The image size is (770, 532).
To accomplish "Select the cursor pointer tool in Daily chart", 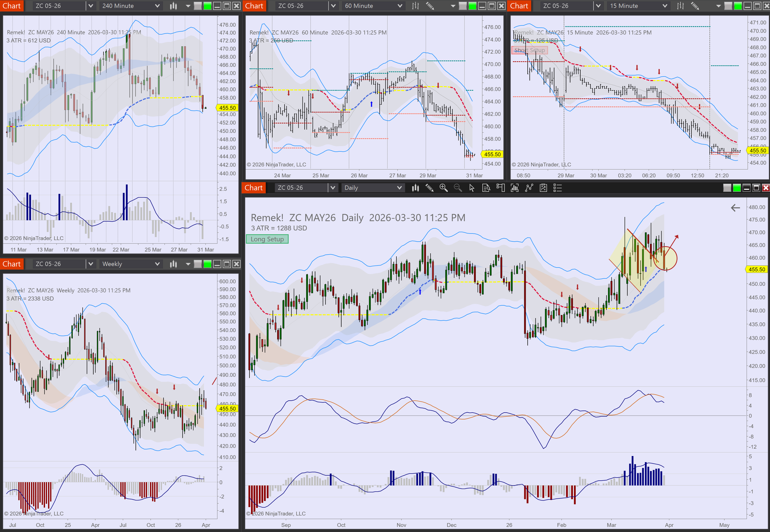I will pos(472,188).
